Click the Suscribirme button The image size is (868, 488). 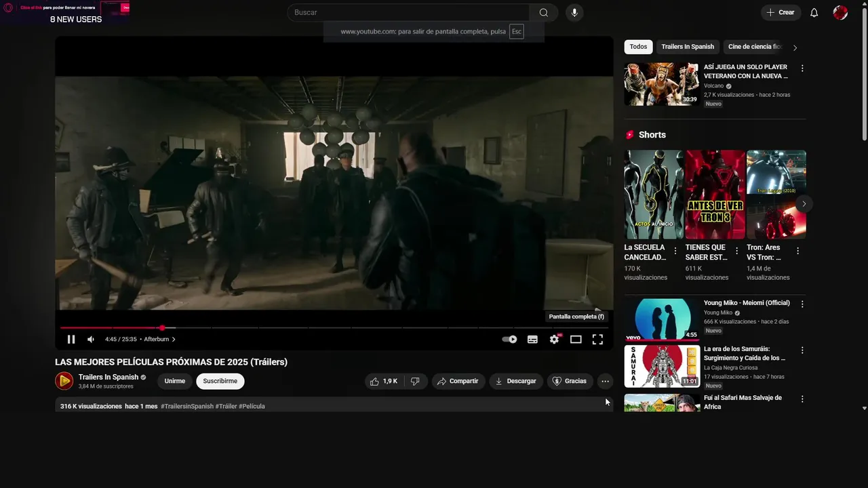(220, 381)
